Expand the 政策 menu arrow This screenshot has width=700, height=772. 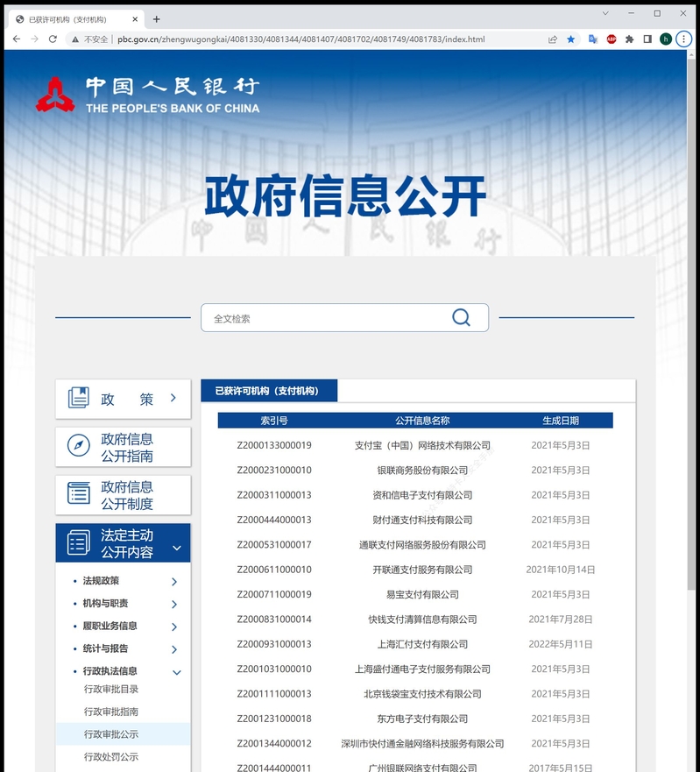click(x=173, y=398)
